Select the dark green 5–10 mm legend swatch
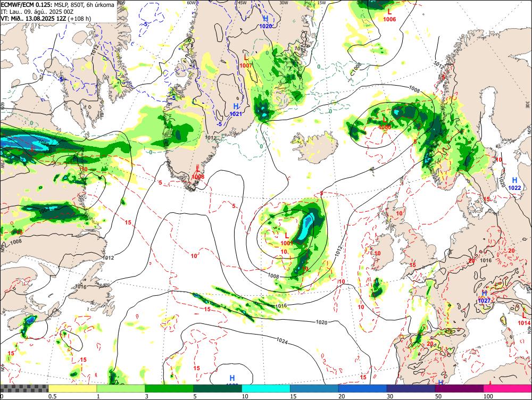The height and width of the screenshot is (400, 532). point(218,388)
